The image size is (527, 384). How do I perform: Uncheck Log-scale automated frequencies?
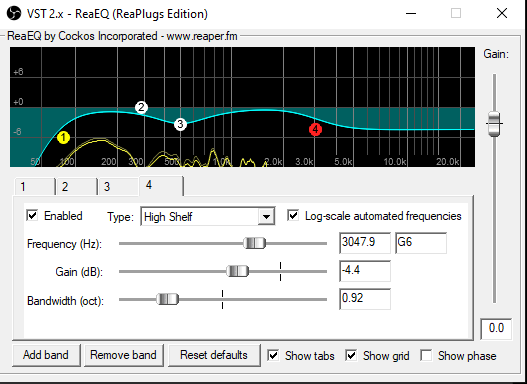[293, 216]
